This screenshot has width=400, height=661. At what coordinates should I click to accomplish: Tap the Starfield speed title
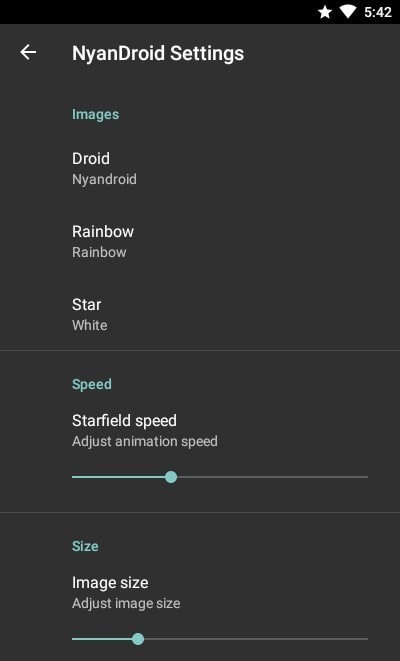(124, 420)
